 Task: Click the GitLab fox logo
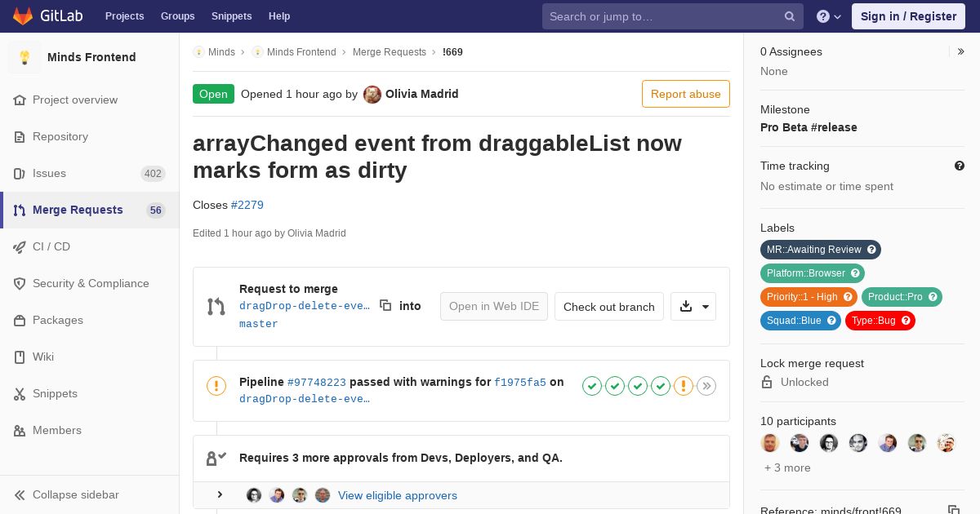coord(23,16)
